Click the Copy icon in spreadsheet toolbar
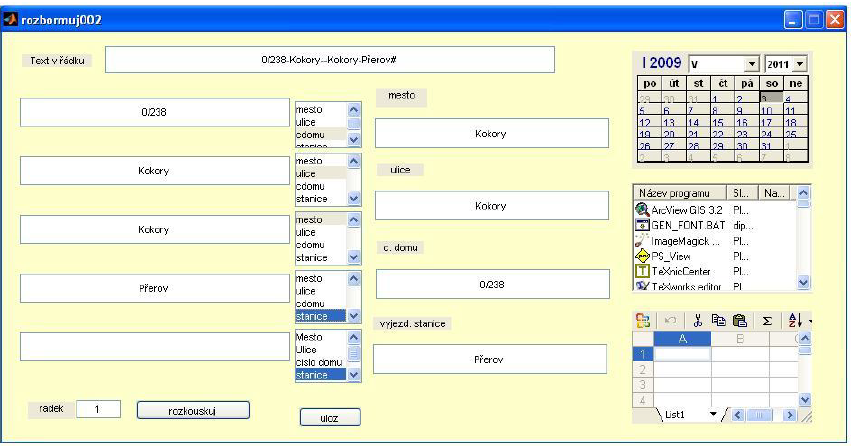This screenshot has width=851, height=446. (720, 321)
